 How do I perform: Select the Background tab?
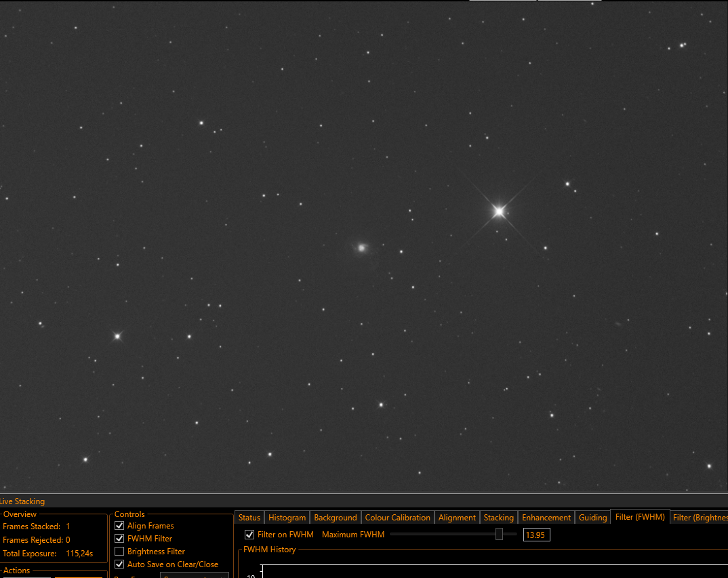[x=336, y=517]
